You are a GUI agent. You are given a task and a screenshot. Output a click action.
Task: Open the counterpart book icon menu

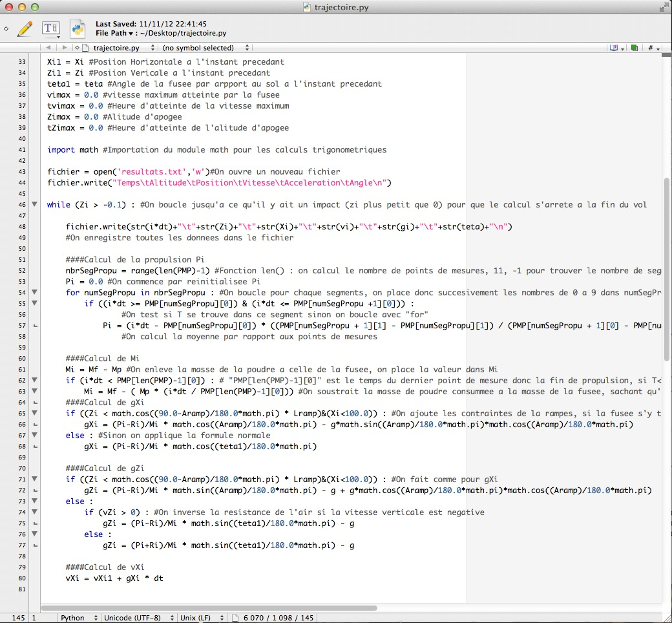616,48
